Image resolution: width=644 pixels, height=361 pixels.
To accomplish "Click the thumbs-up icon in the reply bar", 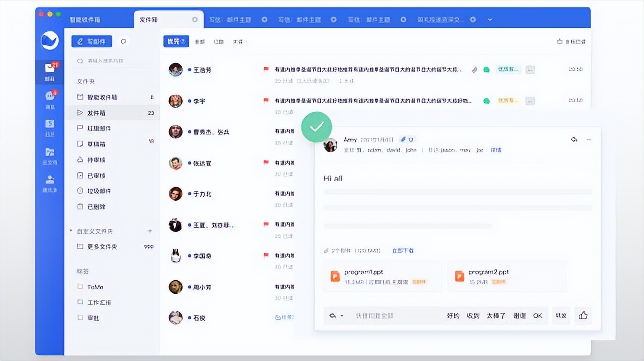I will (x=583, y=315).
